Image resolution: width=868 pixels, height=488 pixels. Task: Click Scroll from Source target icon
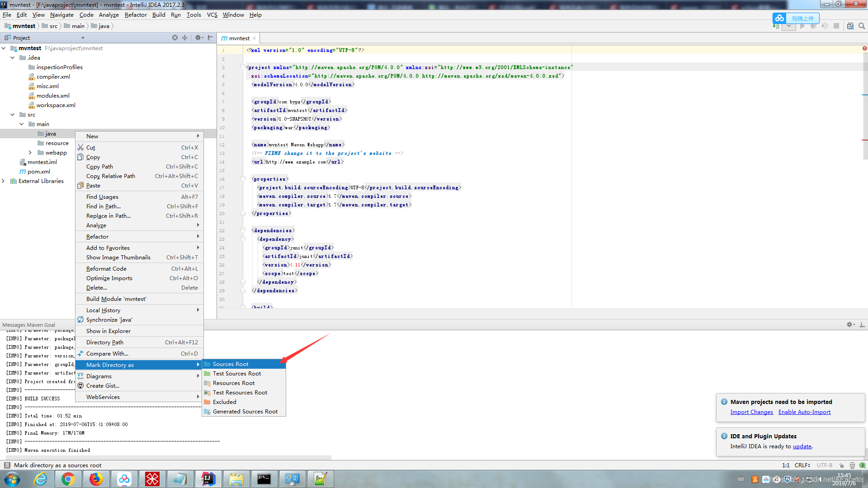click(175, 38)
